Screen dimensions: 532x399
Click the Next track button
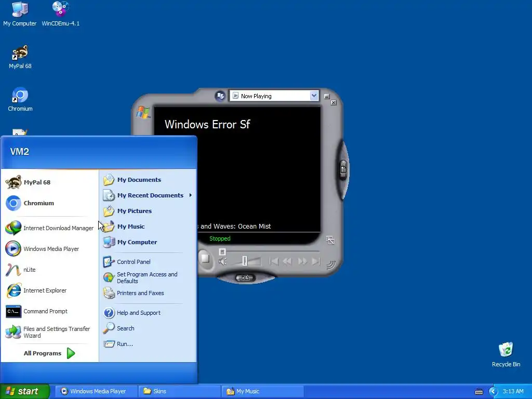(x=316, y=261)
